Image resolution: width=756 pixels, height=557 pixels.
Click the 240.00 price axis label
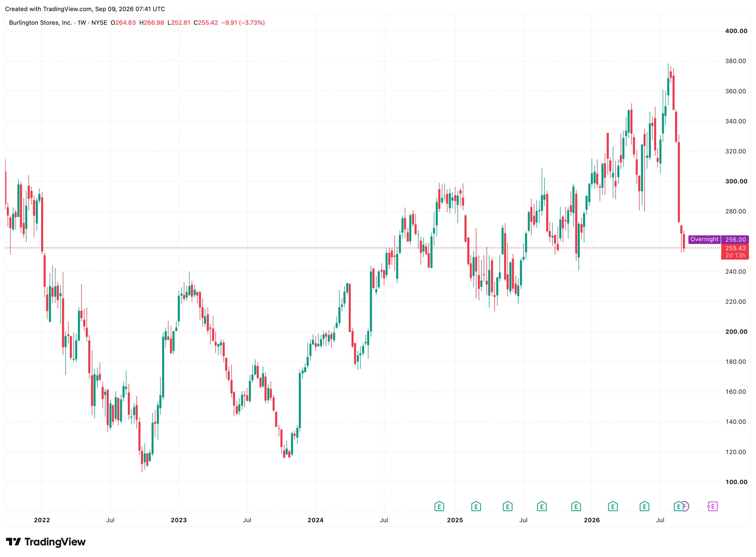735,272
